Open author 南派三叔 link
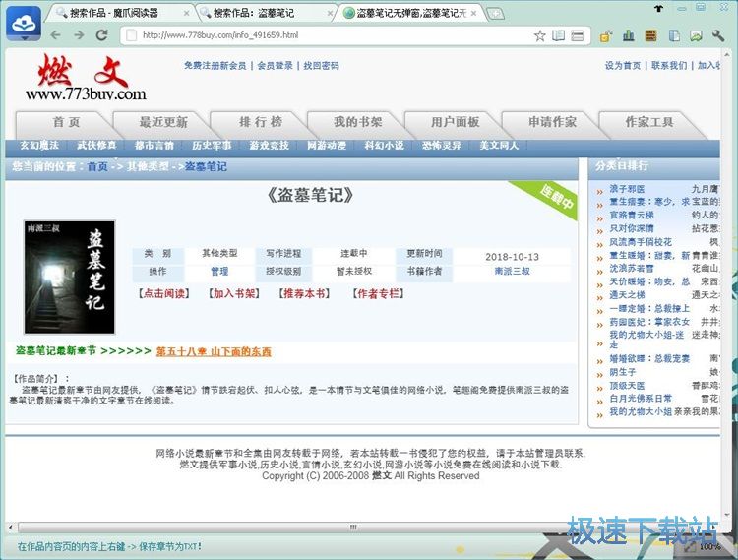Screen dimensions: 738x560 point(512,271)
